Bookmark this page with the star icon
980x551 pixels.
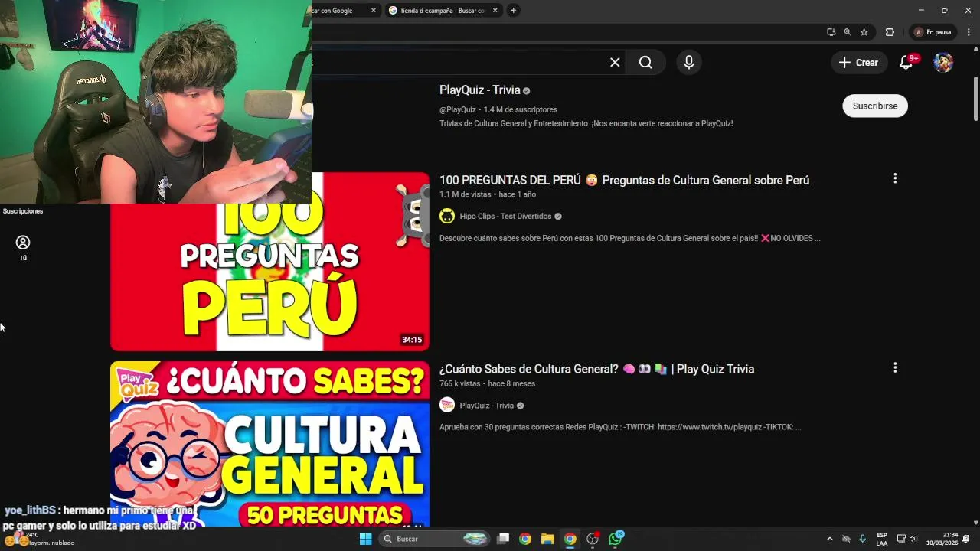tap(864, 32)
